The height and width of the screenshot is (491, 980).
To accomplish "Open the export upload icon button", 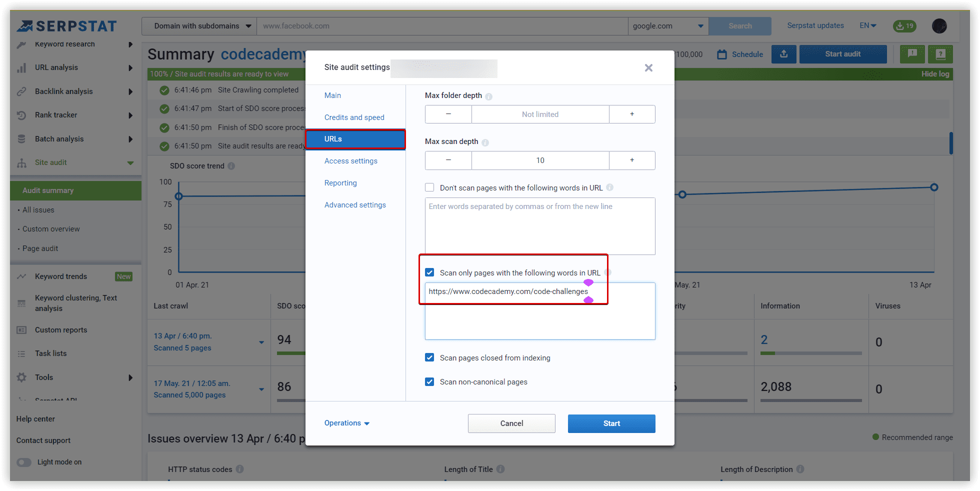I will click(783, 54).
